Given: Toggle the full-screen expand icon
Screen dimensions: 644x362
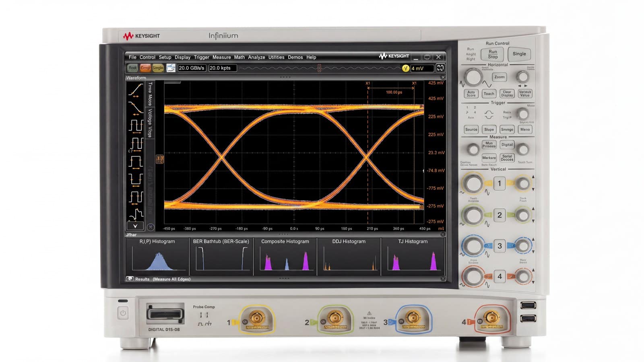Looking at the screenshot, I should pos(440,68).
